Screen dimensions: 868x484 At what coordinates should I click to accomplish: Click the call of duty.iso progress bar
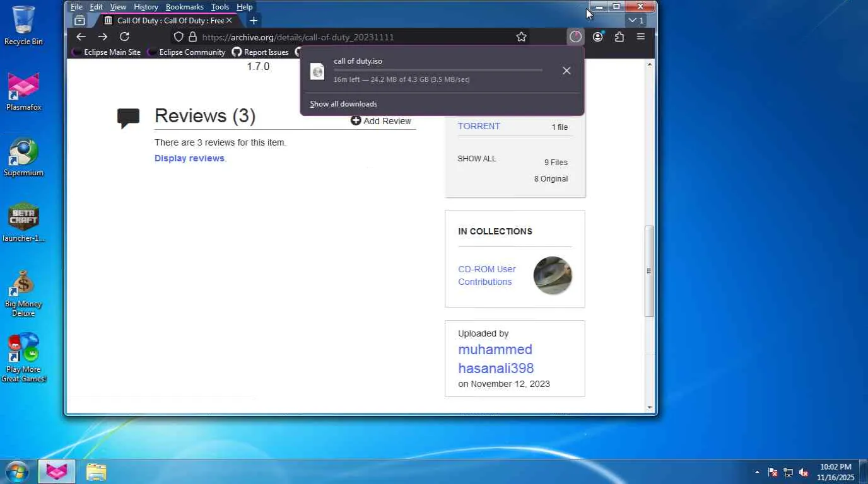438,70
